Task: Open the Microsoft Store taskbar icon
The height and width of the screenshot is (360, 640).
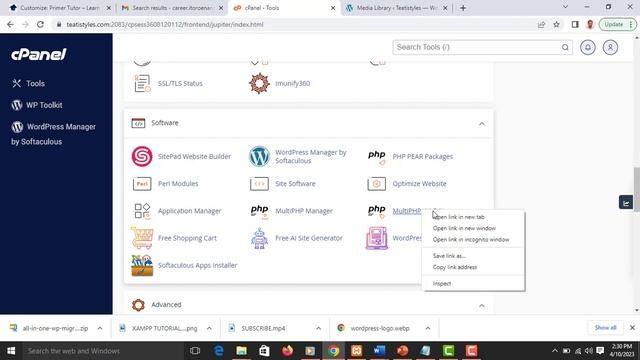Action: [x=264, y=351]
